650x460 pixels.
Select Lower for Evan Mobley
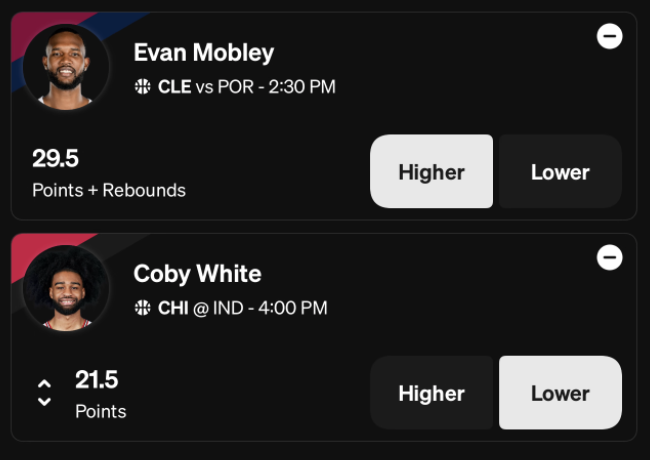[560, 171]
